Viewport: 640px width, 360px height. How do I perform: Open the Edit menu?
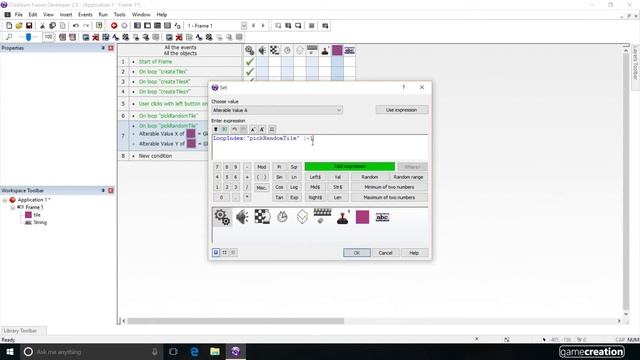(33, 15)
